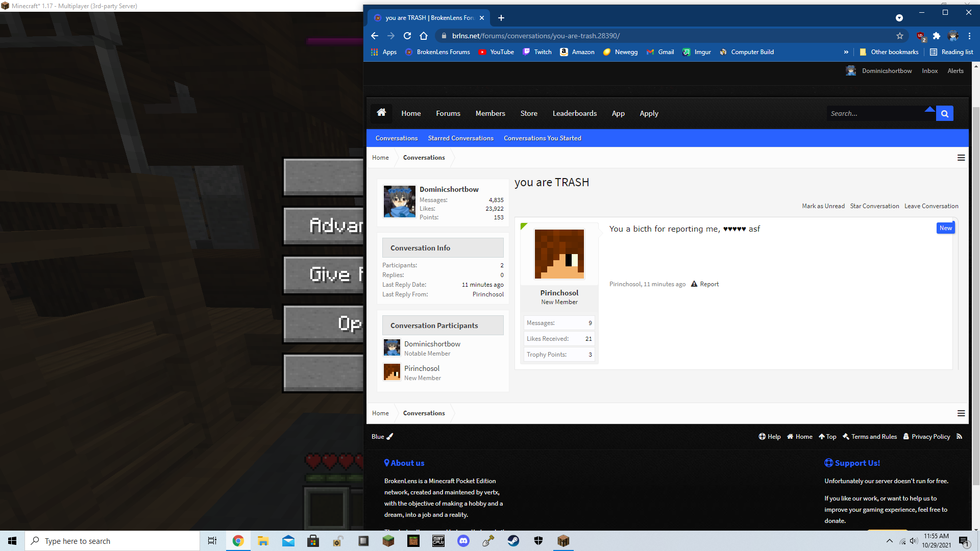The width and height of the screenshot is (980, 551).
Task: Open the Help footer link
Action: 769,437
